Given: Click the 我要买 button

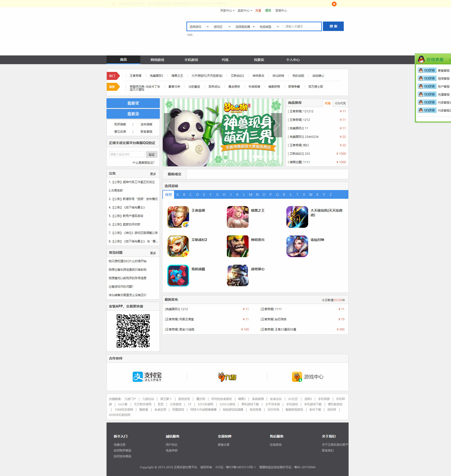Looking at the screenshot, I should 133,103.
